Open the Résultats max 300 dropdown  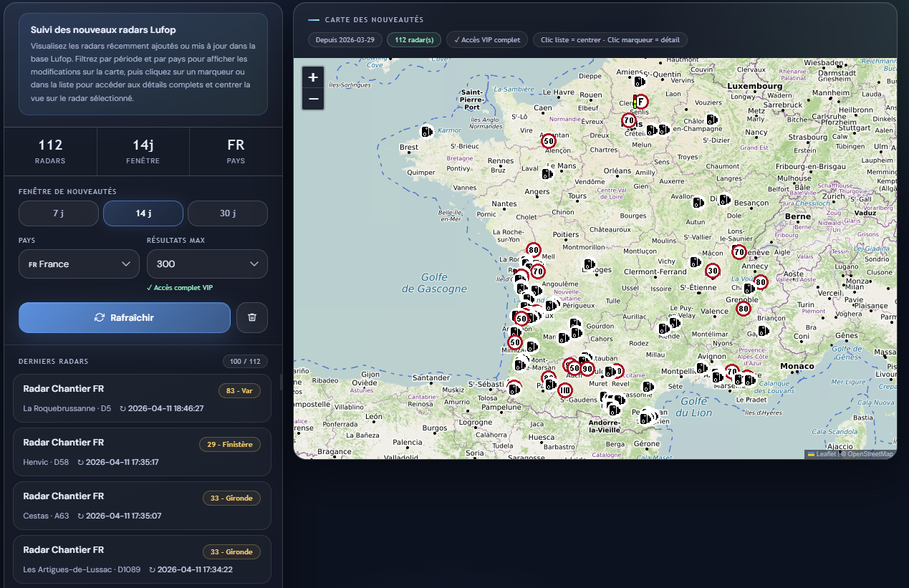pos(207,264)
